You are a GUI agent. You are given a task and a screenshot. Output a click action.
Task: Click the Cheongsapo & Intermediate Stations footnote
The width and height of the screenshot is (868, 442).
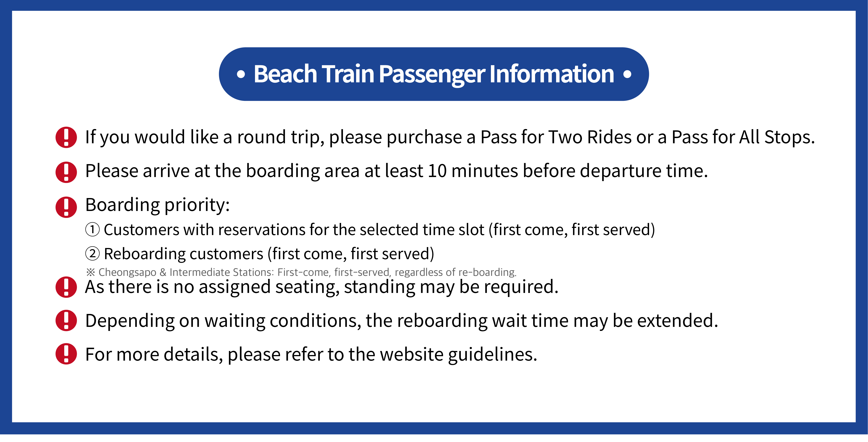[x=301, y=272]
